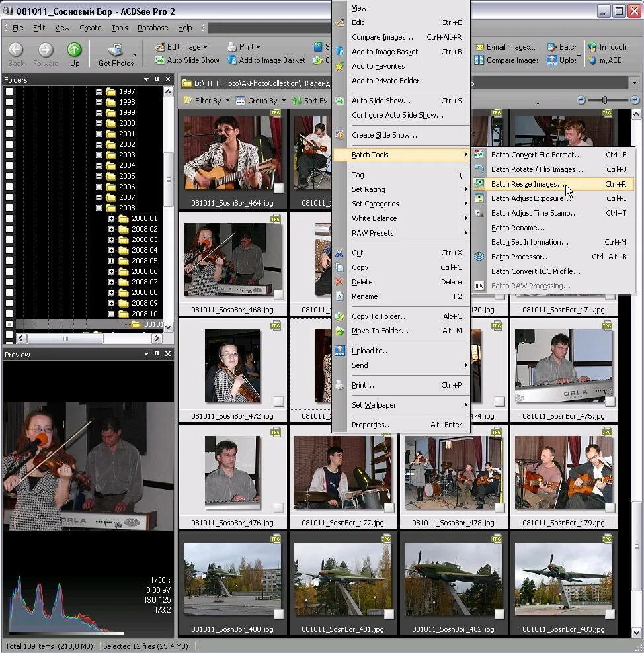Open the File menu

[x=18, y=28]
